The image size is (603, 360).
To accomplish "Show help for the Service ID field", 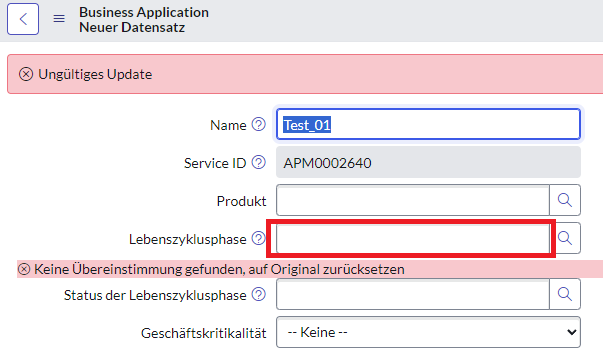I will click(258, 162).
